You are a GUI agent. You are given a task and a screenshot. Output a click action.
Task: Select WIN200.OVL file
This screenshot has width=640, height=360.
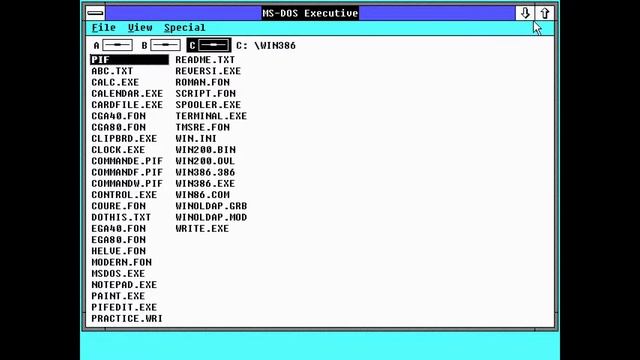click(x=205, y=161)
